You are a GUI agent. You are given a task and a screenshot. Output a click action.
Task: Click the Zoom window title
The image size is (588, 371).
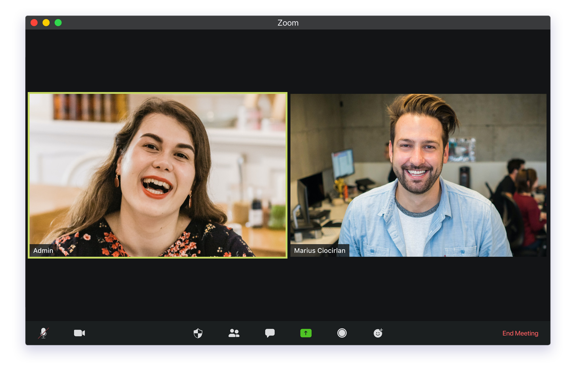[288, 23]
